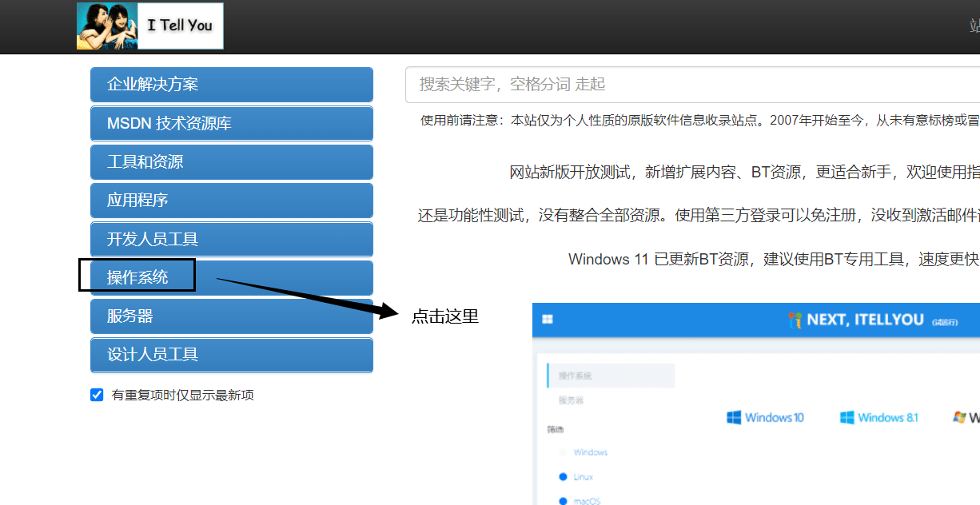The width and height of the screenshot is (980, 505).
Task: Expand the 企业解决方案 category
Action: [x=232, y=85]
